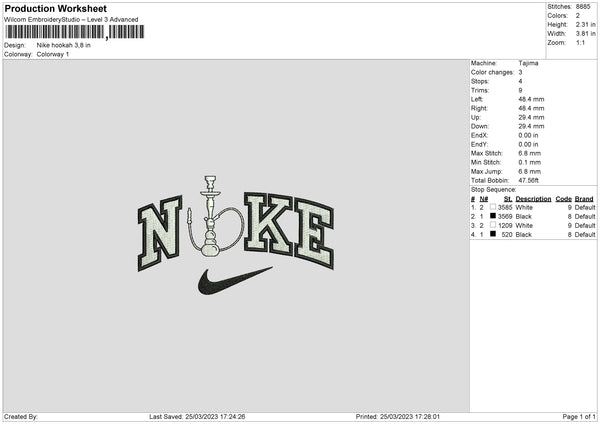Screen dimensions: 600x424
Task: Click the hookah graphic in the design preview
Action: pyautogui.click(x=214, y=216)
